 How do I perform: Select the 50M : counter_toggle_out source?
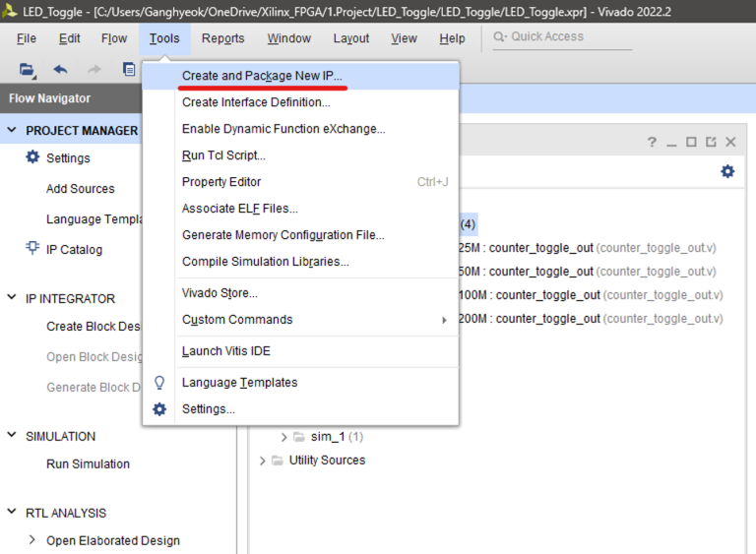(x=588, y=272)
